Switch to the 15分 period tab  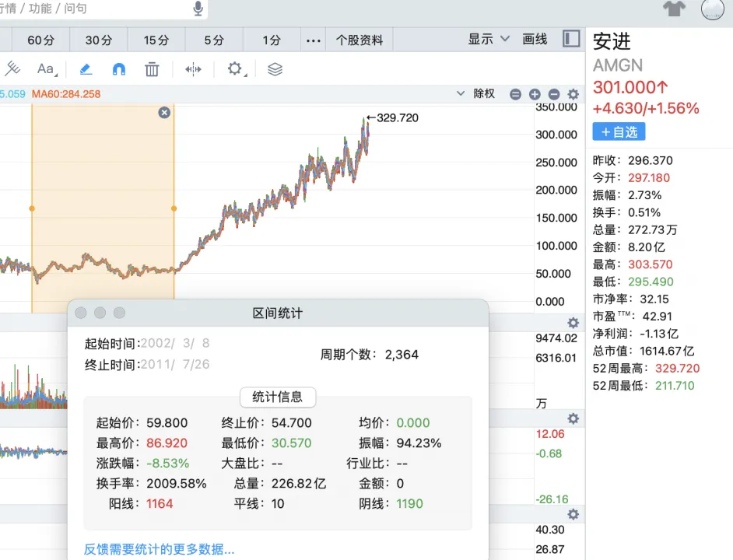pos(156,40)
